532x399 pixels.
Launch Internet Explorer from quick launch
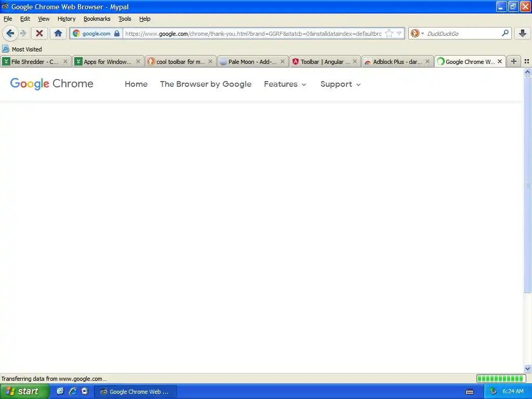73,391
